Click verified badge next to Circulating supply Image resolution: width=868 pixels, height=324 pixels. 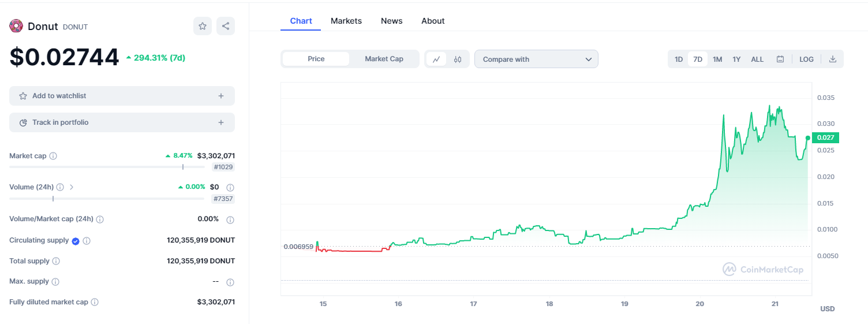pyautogui.click(x=76, y=241)
